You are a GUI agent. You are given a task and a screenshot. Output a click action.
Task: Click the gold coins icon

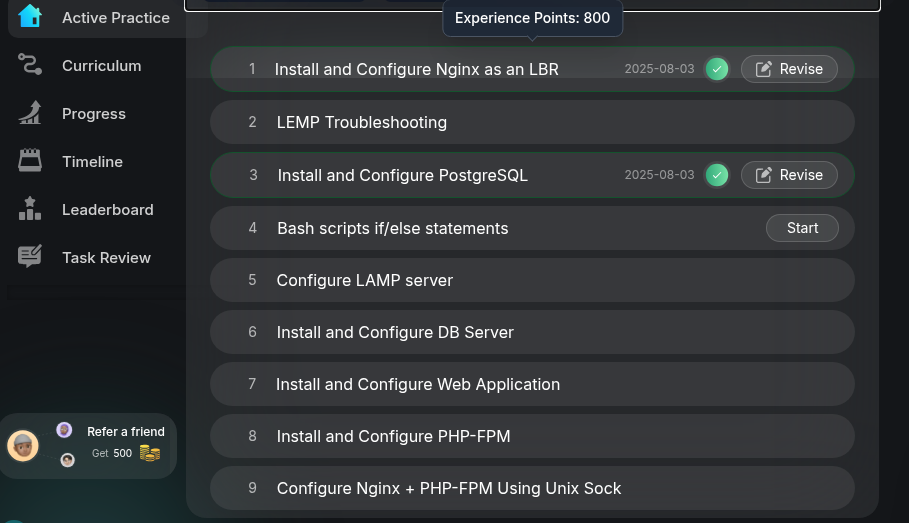click(x=150, y=453)
